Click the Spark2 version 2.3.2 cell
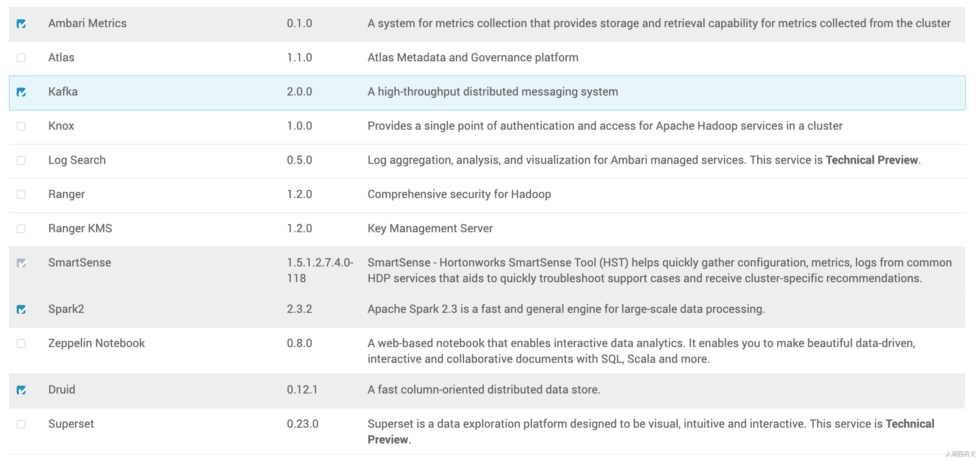 click(300, 309)
